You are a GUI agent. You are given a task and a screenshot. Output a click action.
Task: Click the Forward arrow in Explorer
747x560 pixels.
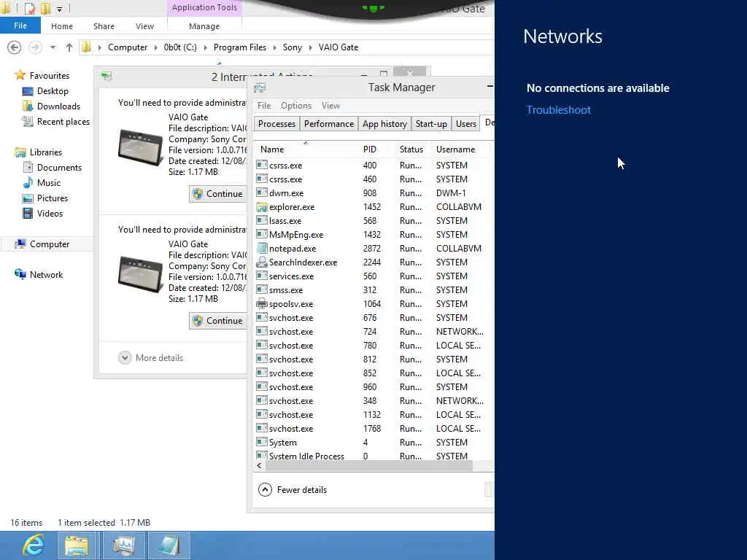[35, 47]
